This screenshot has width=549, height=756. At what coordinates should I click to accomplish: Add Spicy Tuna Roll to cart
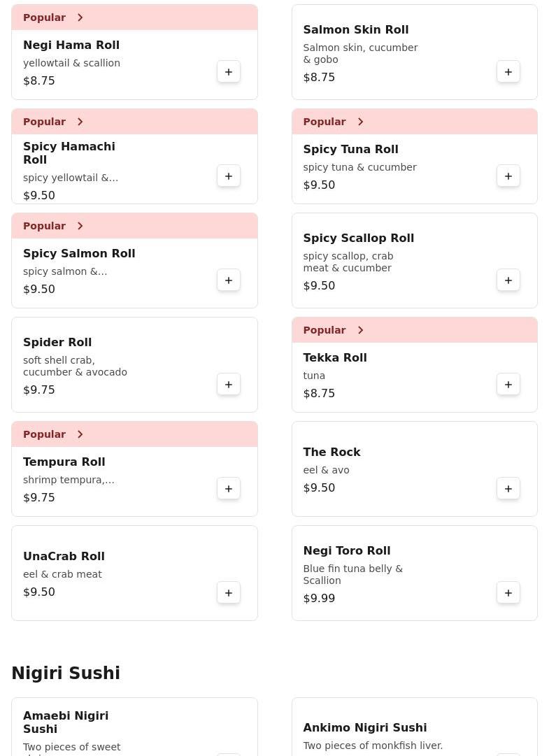[508, 176]
